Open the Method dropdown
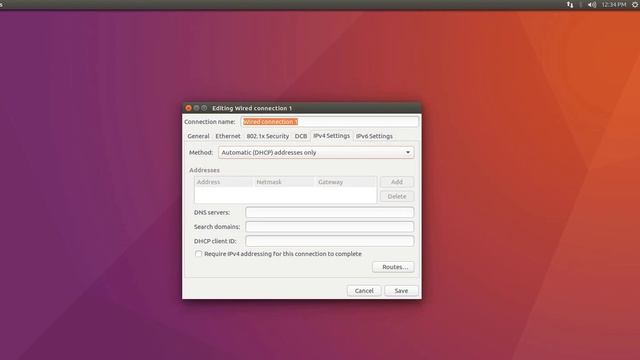The height and width of the screenshot is (360, 640). [x=316, y=153]
